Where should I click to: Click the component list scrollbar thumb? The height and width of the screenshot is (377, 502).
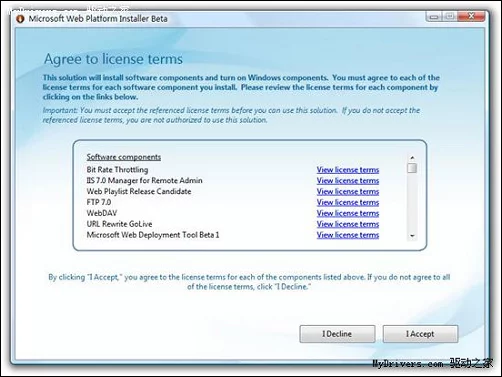click(x=412, y=168)
